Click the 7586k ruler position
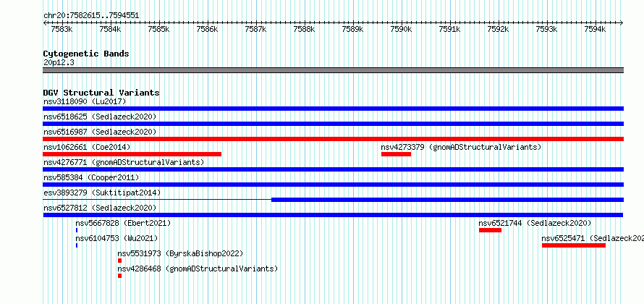This screenshot has width=644, height=304. coord(208,29)
